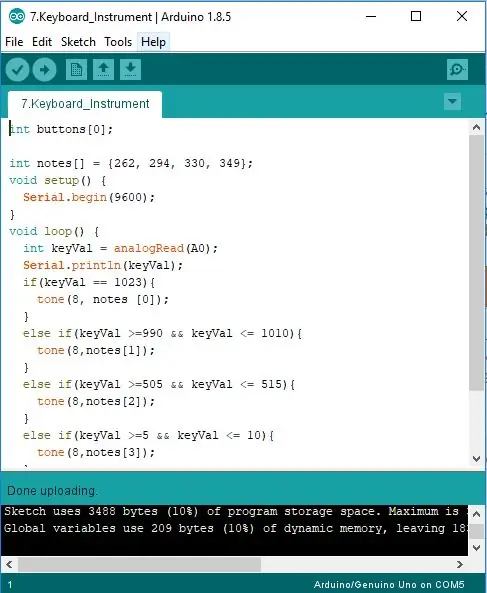
Task: Click 'if(keyVal == 1023){' line
Action: (x=89, y=283)
